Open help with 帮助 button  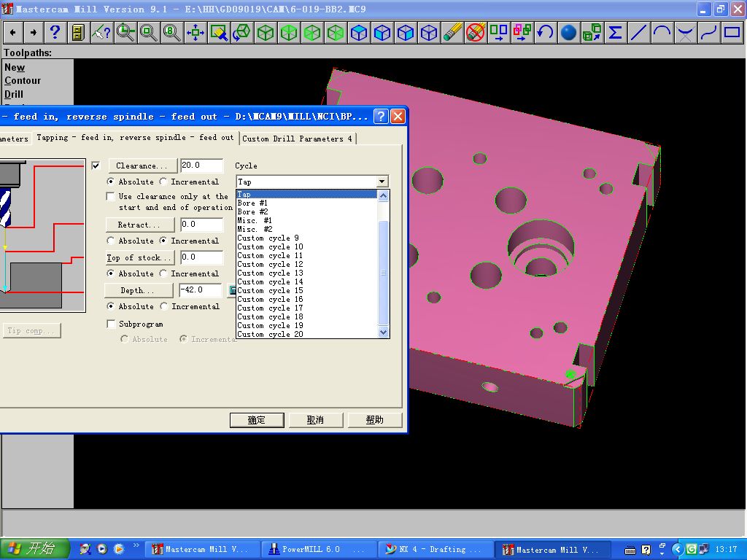pyautogui.click(x=374, y=420)
